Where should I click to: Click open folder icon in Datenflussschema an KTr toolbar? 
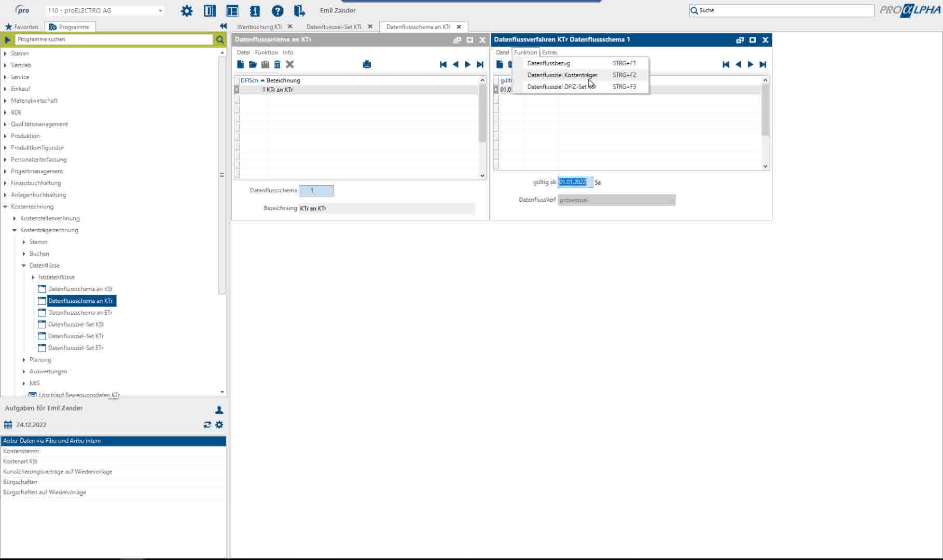[253, 64]
